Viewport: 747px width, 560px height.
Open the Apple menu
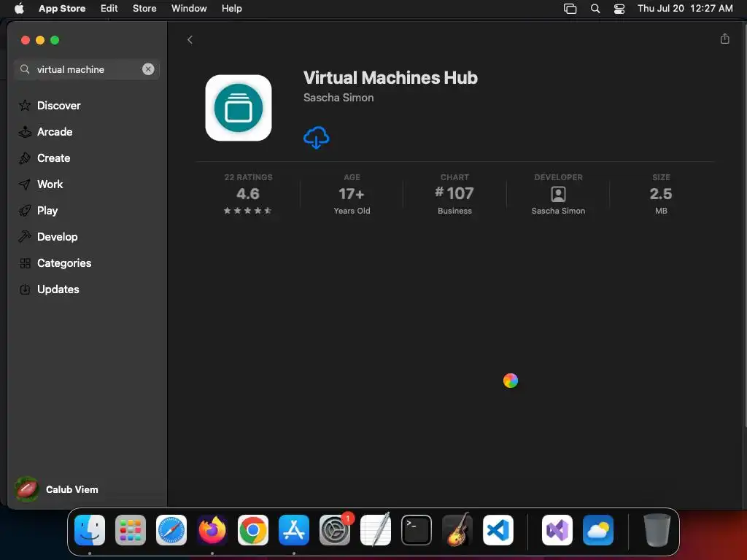click(x=19, y=8)
